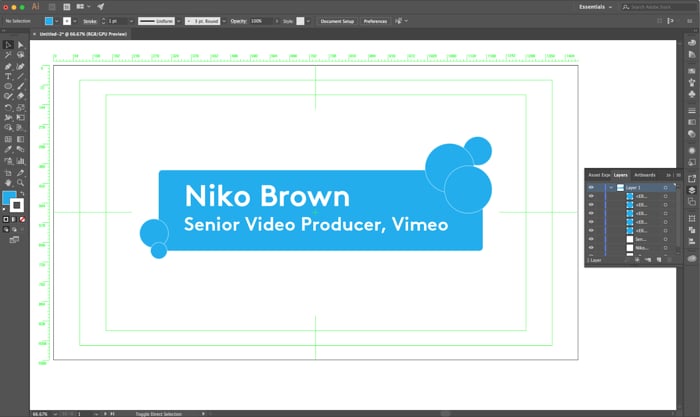Image resolution: width=700 pixels, height=417 pixels.
Task: Select the Shape Builder tool
Action: coord(8,128)
